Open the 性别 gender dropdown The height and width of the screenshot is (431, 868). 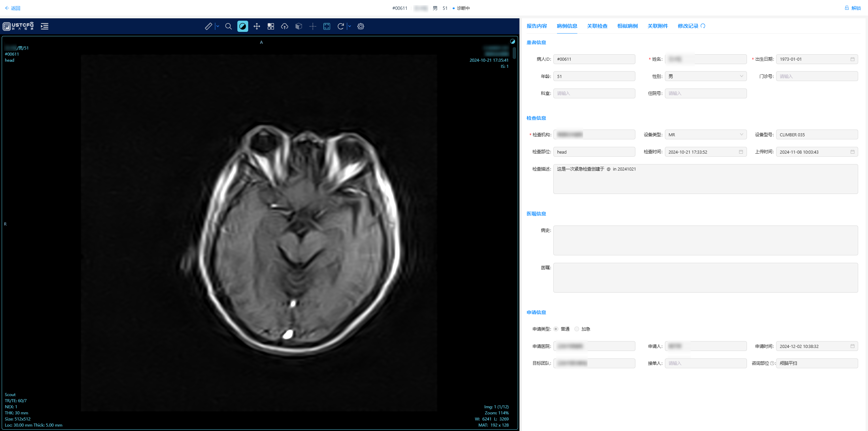[705, 76]
